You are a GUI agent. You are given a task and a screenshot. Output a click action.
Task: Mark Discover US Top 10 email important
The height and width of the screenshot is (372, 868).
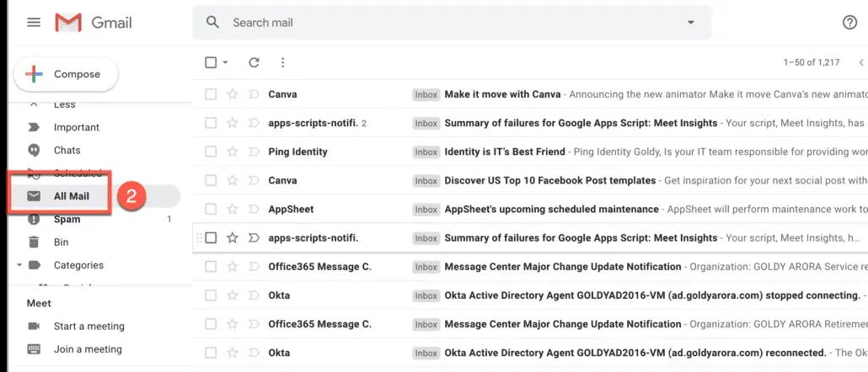click(x=254, y=180)
